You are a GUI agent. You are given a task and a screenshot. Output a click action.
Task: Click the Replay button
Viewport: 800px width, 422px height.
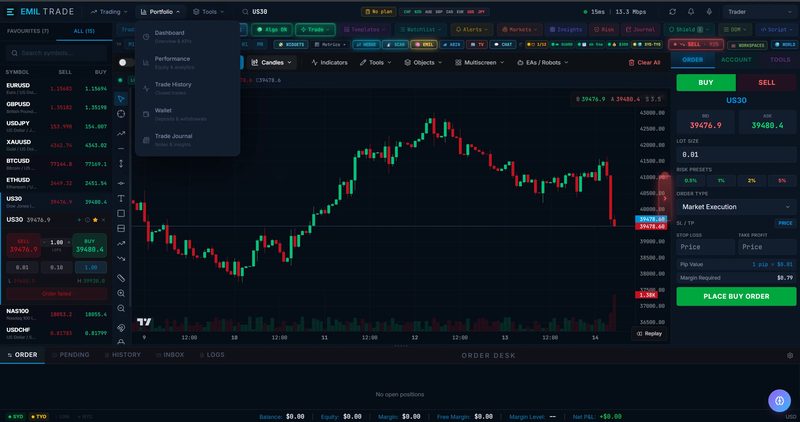coord(649,333)
